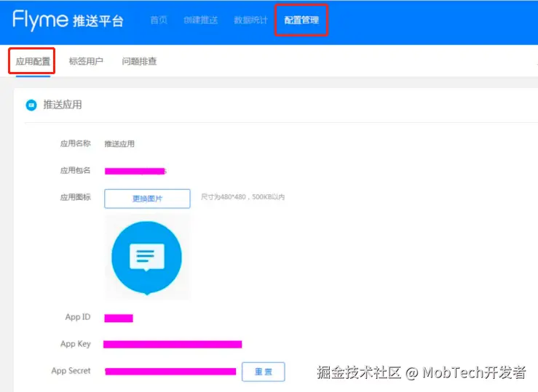The width and height of the screenshot is (538, 392).
Task: Click the small 推送应用 section icon
Action: [x=31, y=105]
